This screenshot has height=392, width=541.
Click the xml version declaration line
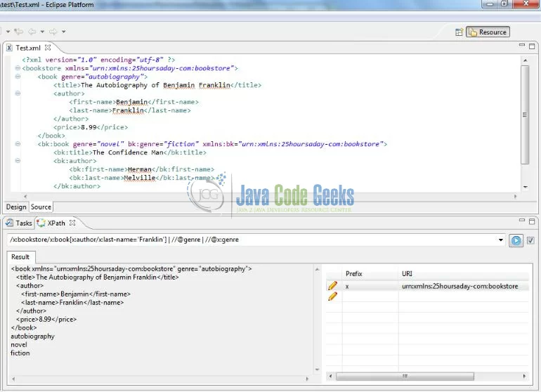tap(98, 60)
